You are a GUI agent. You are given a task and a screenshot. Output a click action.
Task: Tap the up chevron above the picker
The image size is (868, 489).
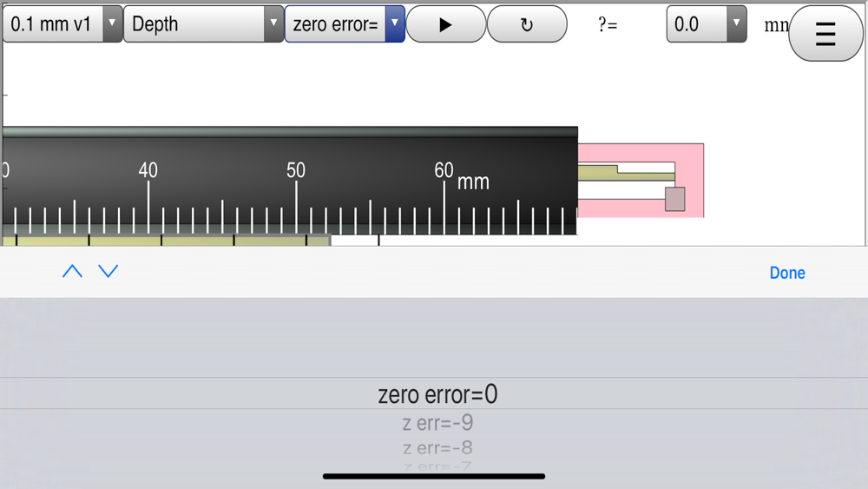[72, 271]
